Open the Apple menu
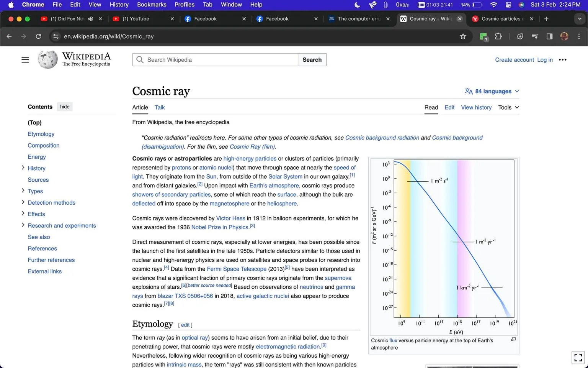 click(11, 5)
